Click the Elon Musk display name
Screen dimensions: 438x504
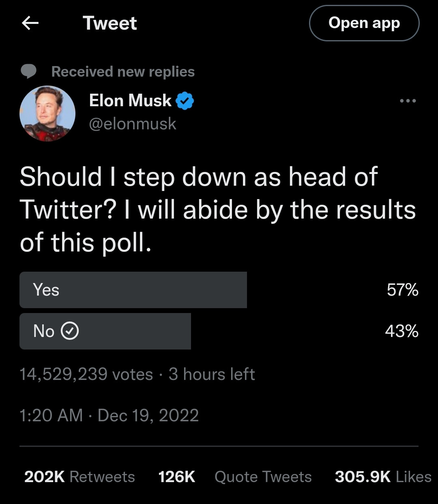coord(130,101)
